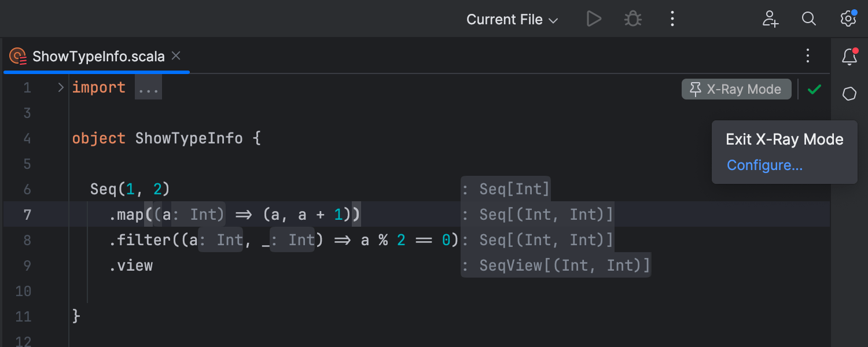Open the editor tab options menu
The height and width of the screenshot is (347, 868).
(808, 56)
